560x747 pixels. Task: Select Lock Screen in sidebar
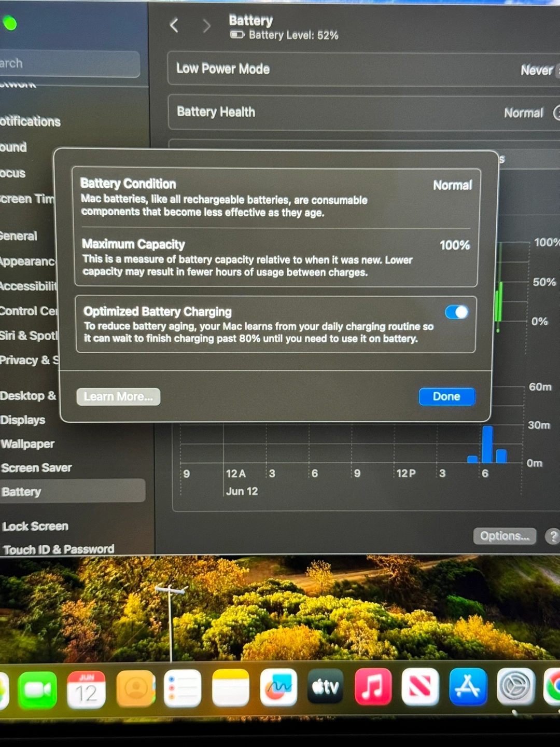point(35,526)
